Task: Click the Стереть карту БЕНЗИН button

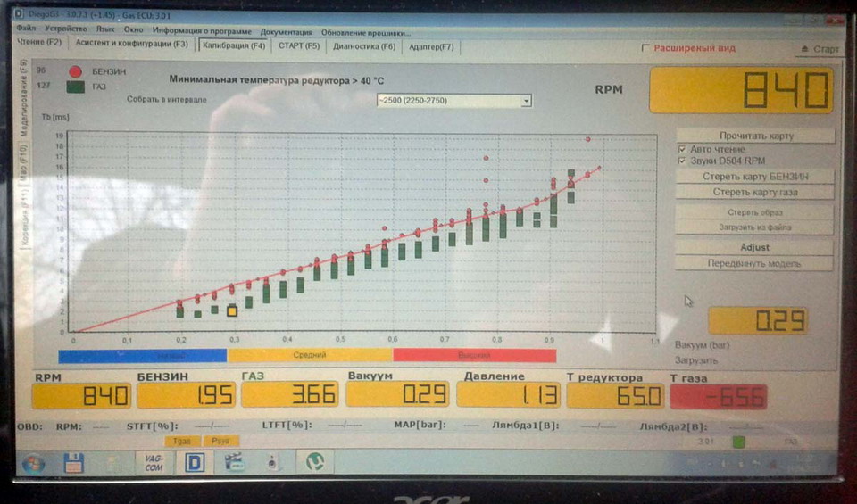Action: pos(754,177)
